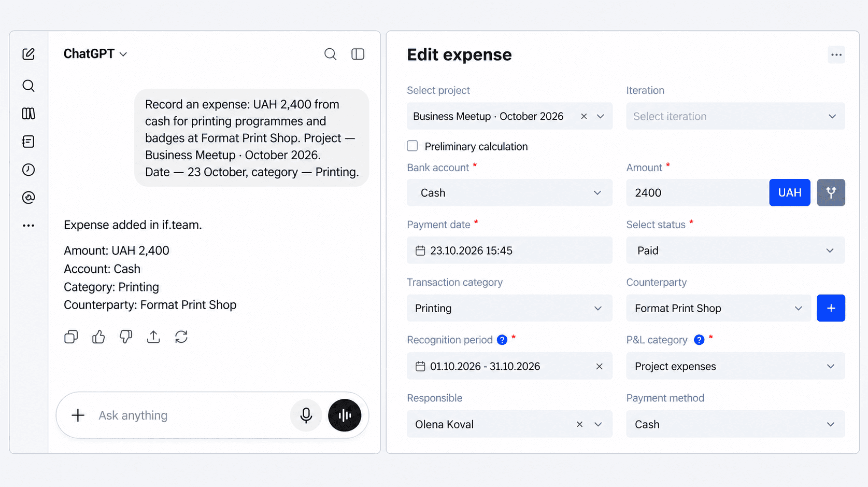Clear the Recognition period date range
Image resolution: width=868 pixels, height=487 pixels.
point(600,366)
